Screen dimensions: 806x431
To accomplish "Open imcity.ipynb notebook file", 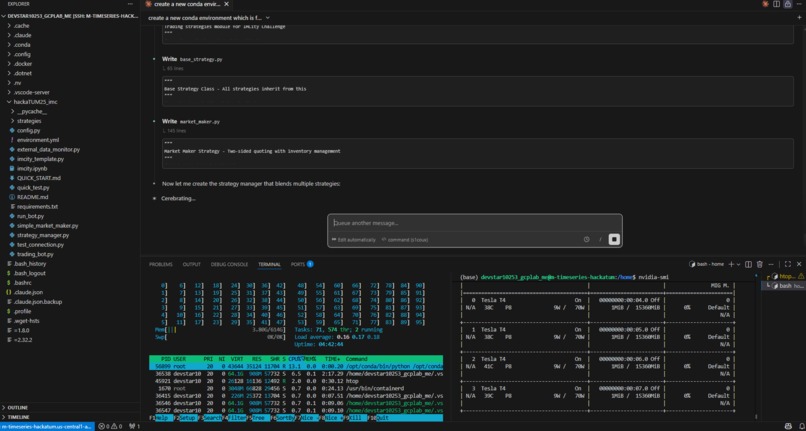I will coord(32,168).
